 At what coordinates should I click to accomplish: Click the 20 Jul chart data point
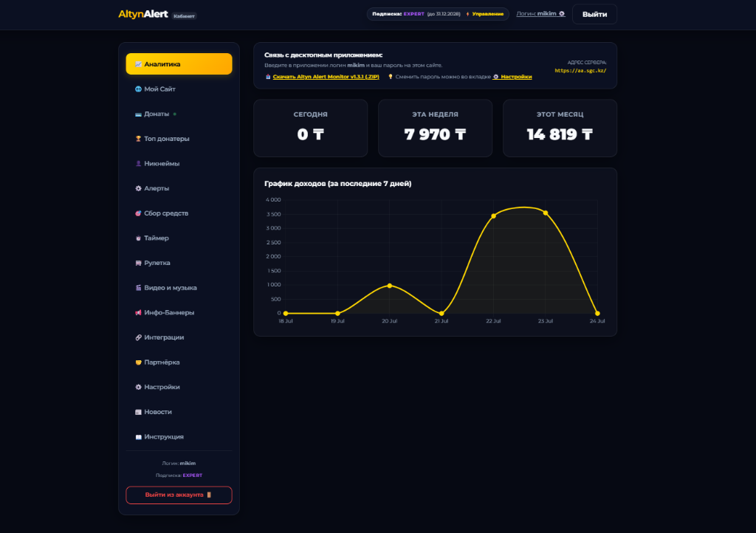pyautogui.click(x=390, y=286)
